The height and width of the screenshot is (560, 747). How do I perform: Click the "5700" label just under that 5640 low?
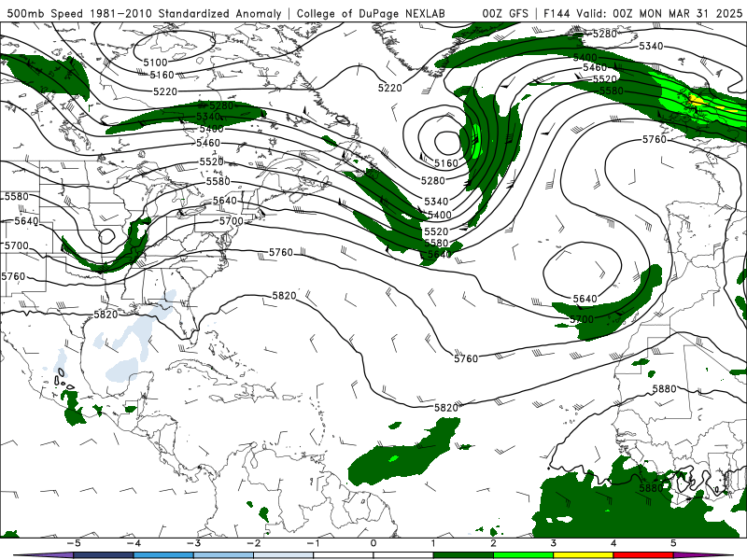coord(582,319)
